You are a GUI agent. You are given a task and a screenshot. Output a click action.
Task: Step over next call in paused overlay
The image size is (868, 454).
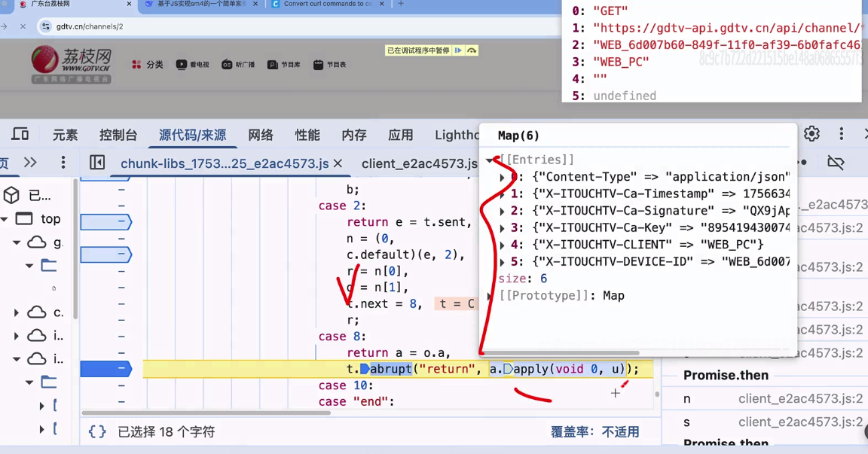[x=472, y=50]
